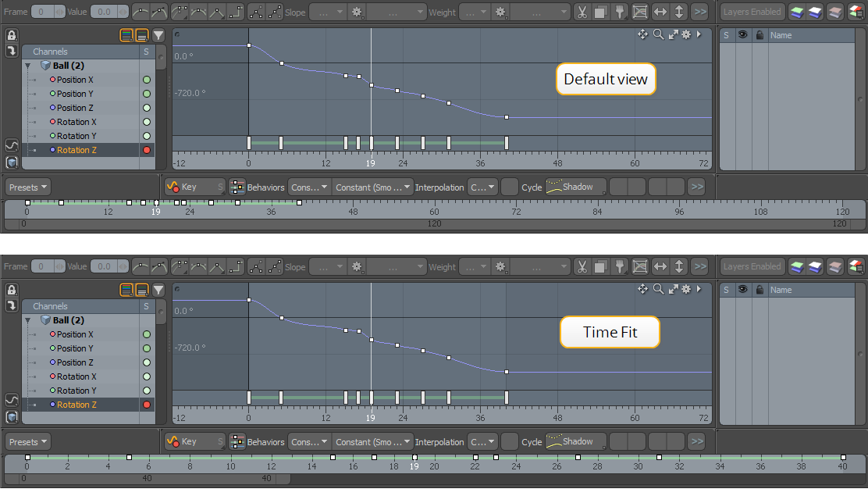This screenshot has width=868, height=496.
Task: Collapse the Ball (2) tree in the upper Channels list
Action: (29, 66)
